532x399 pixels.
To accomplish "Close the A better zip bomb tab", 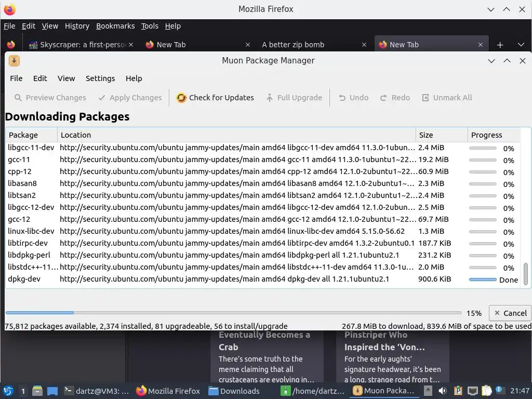I will pos(364,45).
